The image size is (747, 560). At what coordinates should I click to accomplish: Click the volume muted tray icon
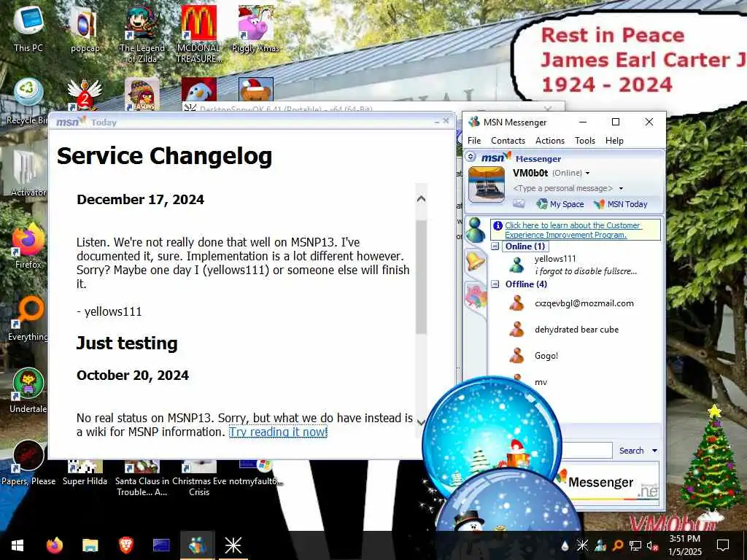pyautogui.click(x=652, y=545)
